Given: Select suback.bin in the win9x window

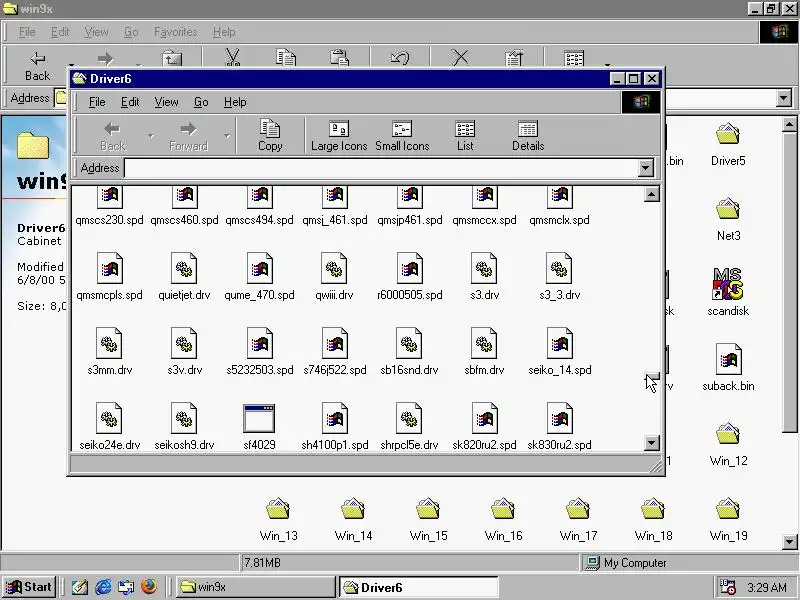Looking at the screenshot, I should tap(728, 367).
